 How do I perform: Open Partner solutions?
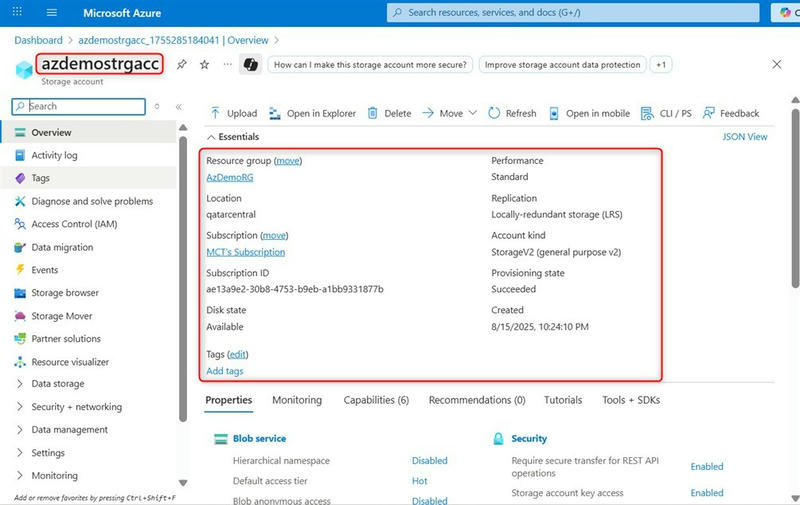point(89,339)
